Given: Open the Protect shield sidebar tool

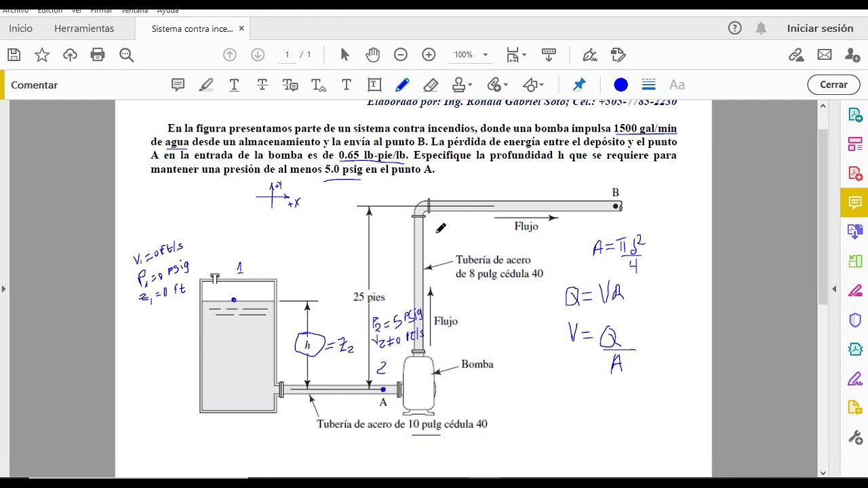Looking at the screenshot, I should [x=855, y=320].
